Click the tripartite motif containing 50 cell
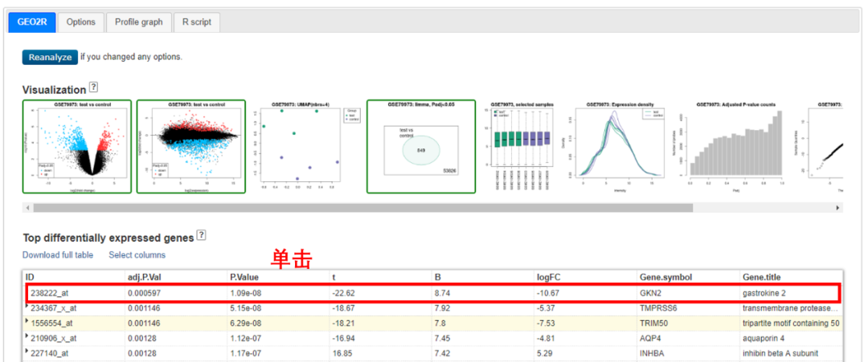This screenshot has height=362, width=868. pyautogui.click(x=791, y=322)
